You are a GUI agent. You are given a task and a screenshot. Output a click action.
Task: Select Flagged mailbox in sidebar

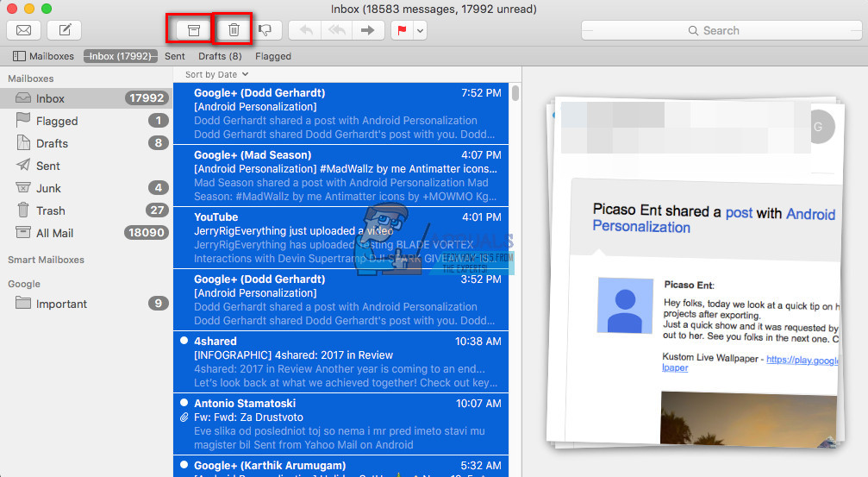(86, 121)
